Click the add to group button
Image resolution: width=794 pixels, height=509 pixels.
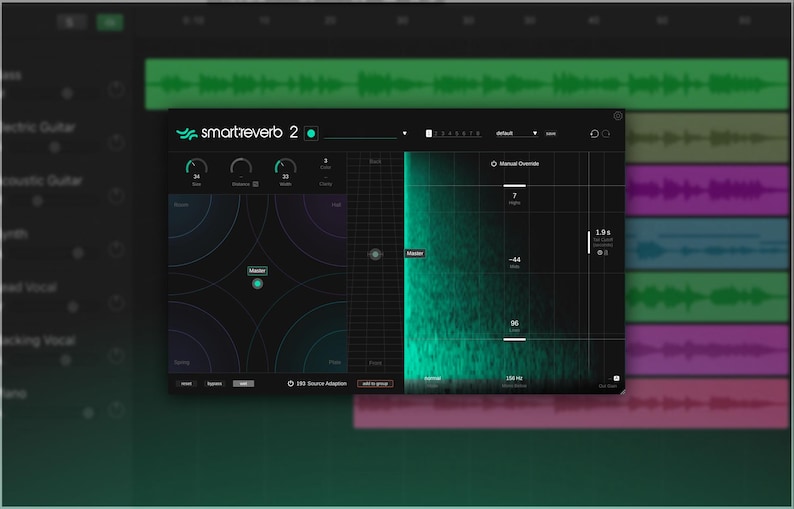[375, 383]
